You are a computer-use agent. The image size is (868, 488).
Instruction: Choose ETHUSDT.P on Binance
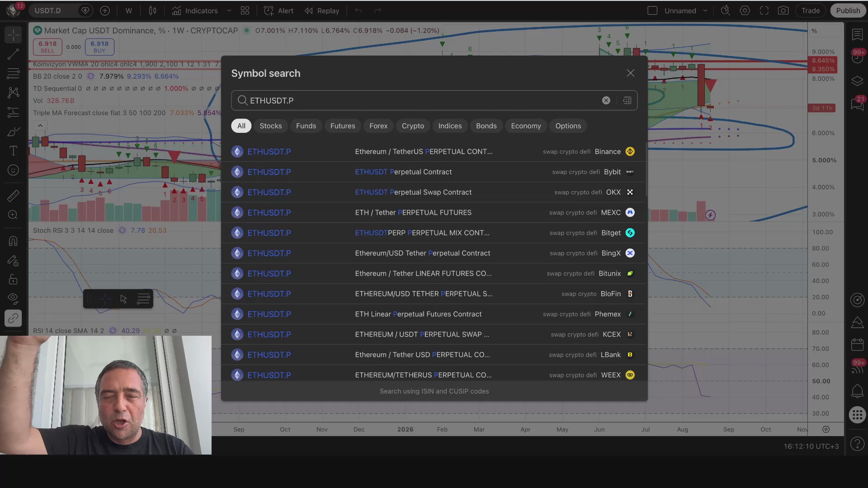coord(433,152)
